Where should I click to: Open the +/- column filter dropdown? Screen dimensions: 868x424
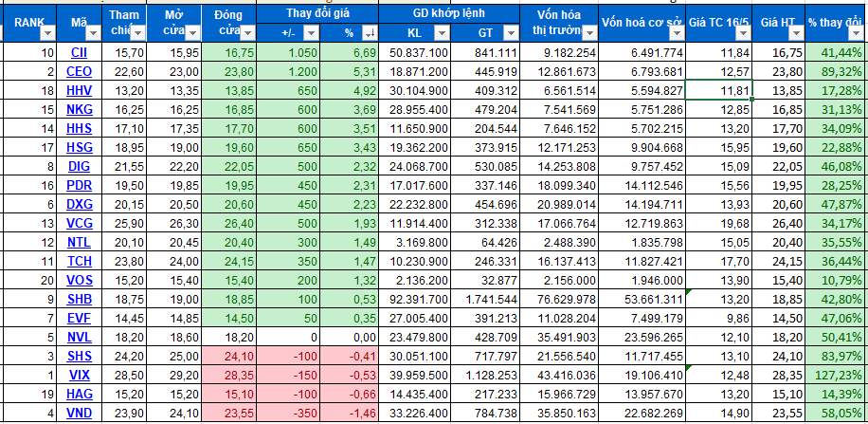tap(311, 34)
